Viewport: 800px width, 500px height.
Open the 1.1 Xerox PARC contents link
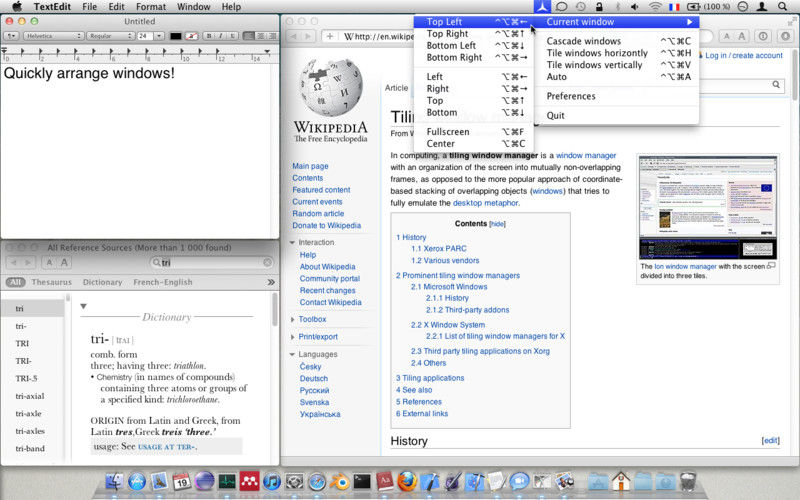439,248
